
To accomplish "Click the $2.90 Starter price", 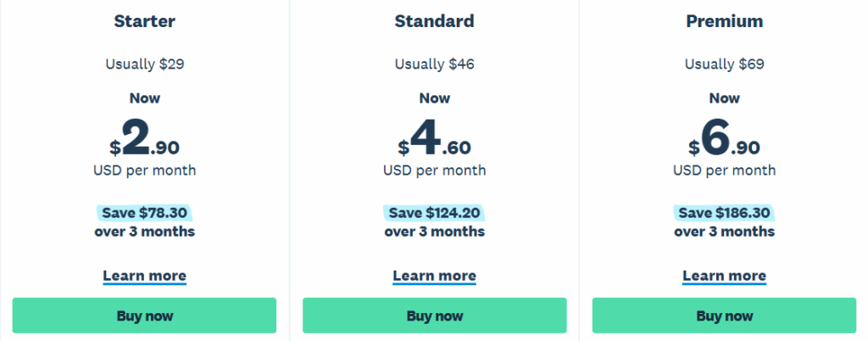I will pos(144,139).
